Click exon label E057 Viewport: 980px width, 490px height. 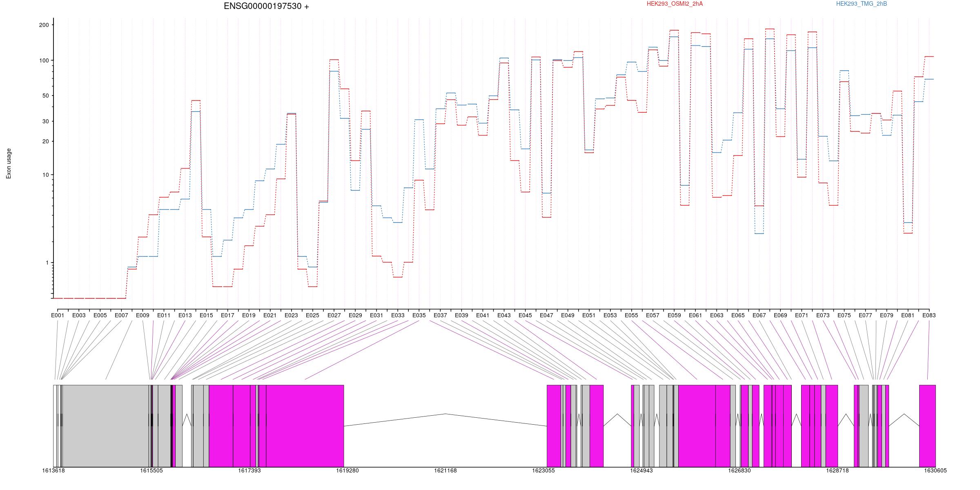pos(653,315)
